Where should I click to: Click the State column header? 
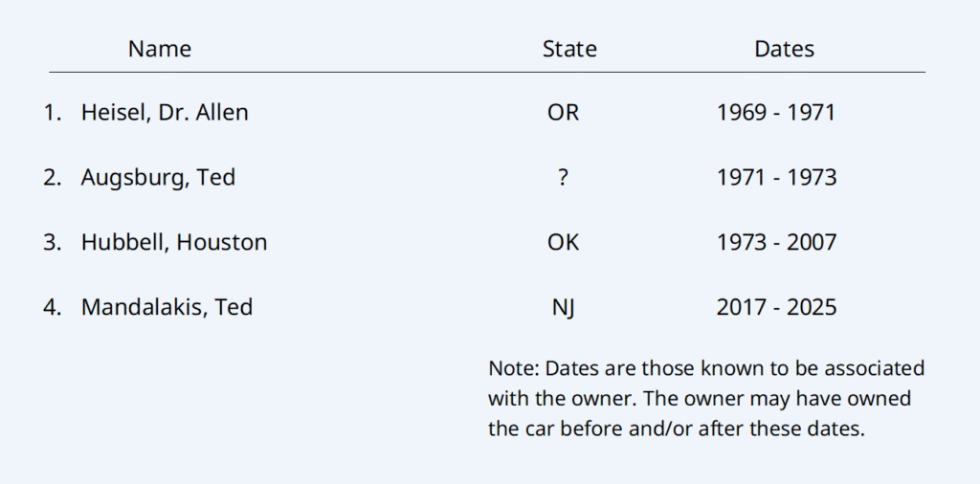pyautogui.click(x=568, y=49)
